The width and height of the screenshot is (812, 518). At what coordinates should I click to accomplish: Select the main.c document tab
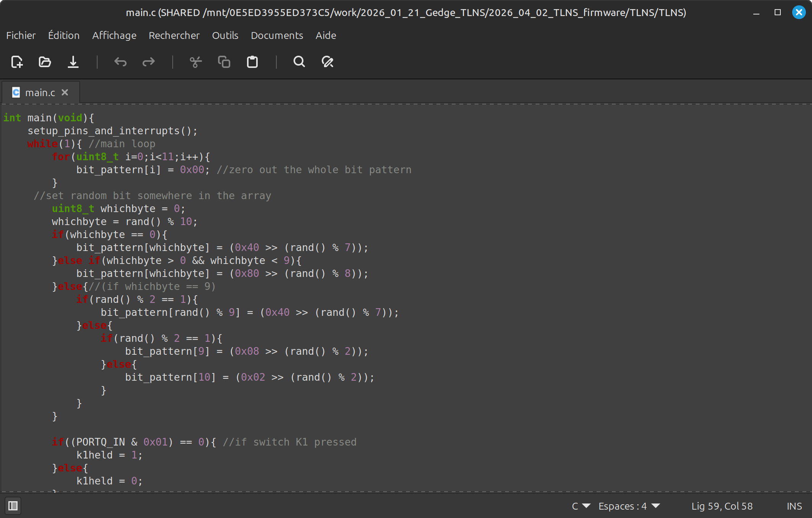tap(40, 92)
